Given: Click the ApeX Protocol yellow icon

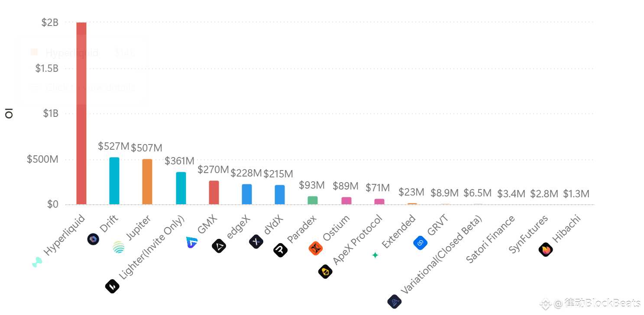Looking at the screenshot, I should (325, 272).
